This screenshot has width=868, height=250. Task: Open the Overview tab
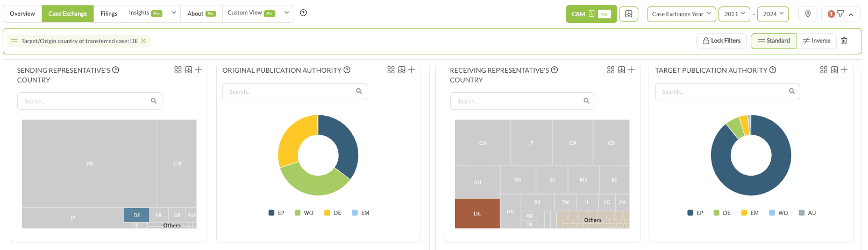23,13
